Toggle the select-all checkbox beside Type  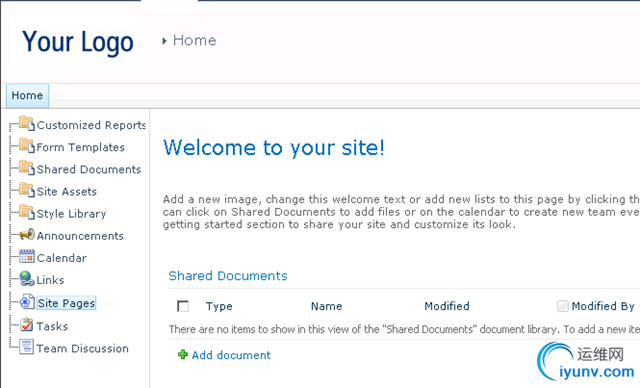183,306
